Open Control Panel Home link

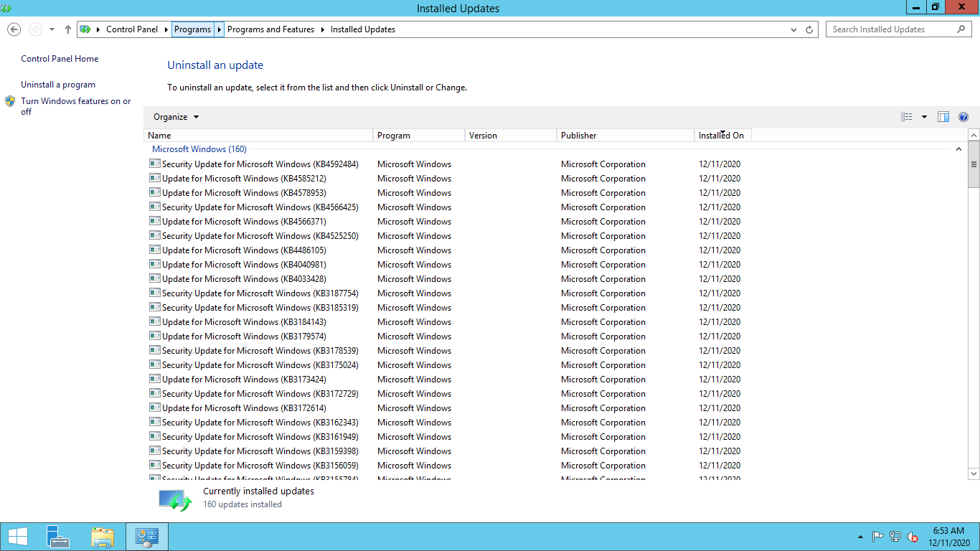coord(60,59)
